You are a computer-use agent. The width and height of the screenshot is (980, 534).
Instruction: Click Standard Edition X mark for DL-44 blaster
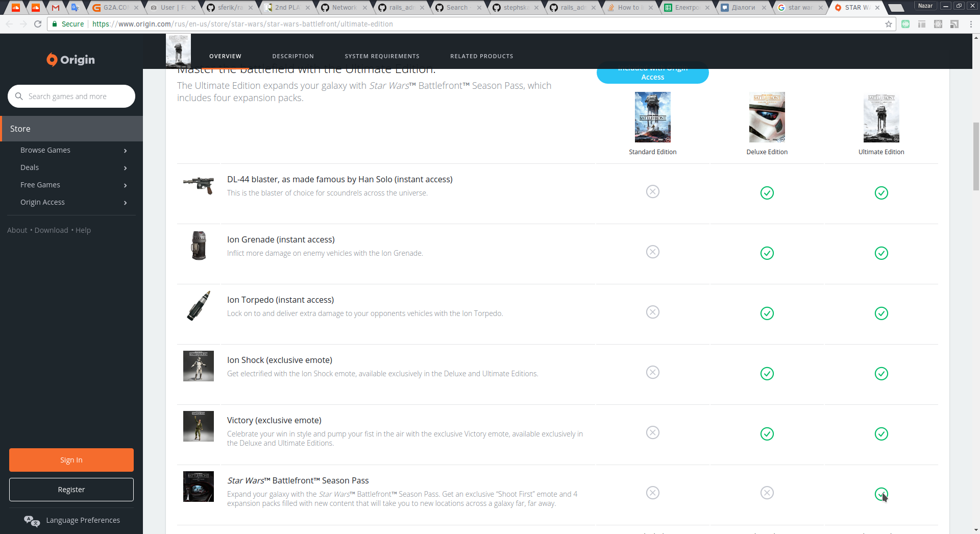pyautogui.click(x=653, y=191)
